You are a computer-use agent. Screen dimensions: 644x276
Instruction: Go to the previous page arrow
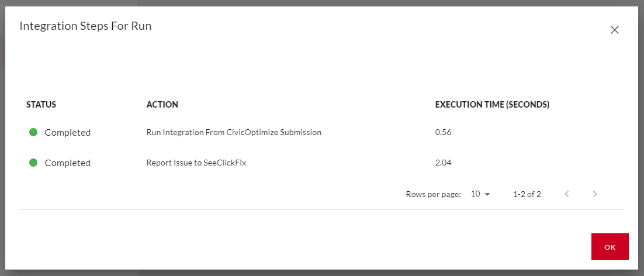pyautogui.click(x=567, y=194)
